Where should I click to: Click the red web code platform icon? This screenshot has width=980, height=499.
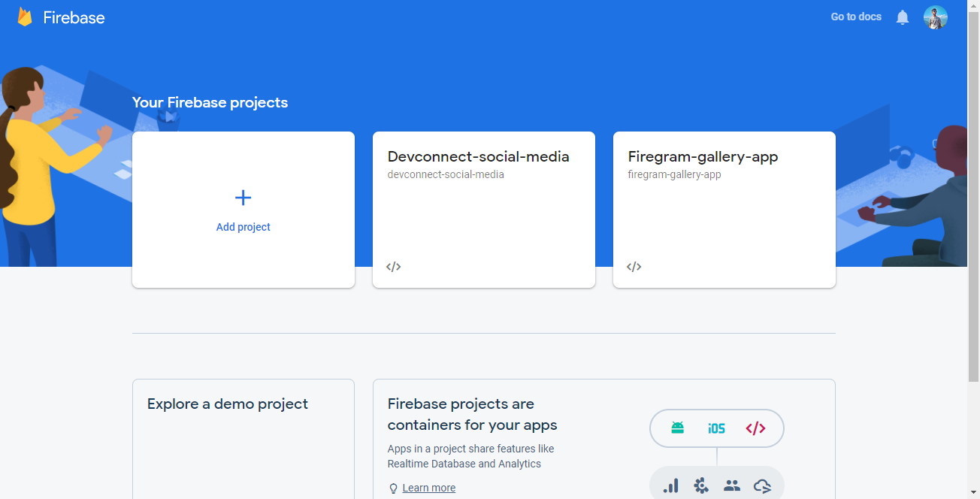755,428
